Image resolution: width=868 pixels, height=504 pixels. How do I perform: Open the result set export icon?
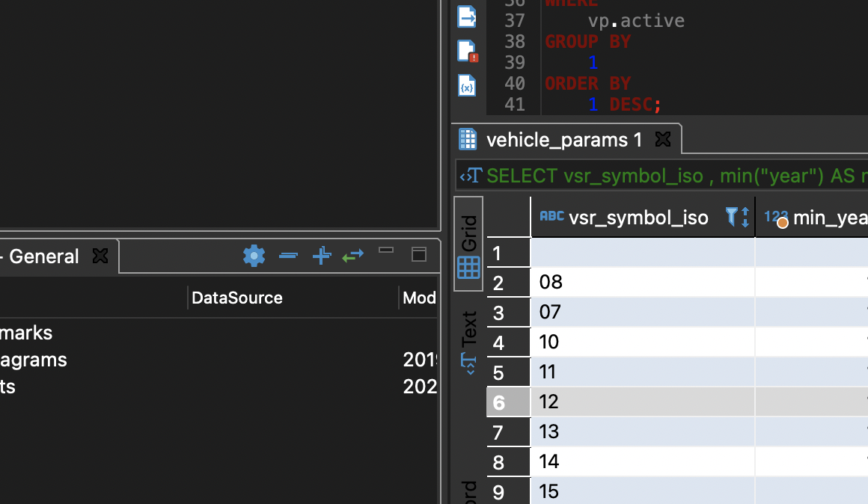tap(467, 16)
